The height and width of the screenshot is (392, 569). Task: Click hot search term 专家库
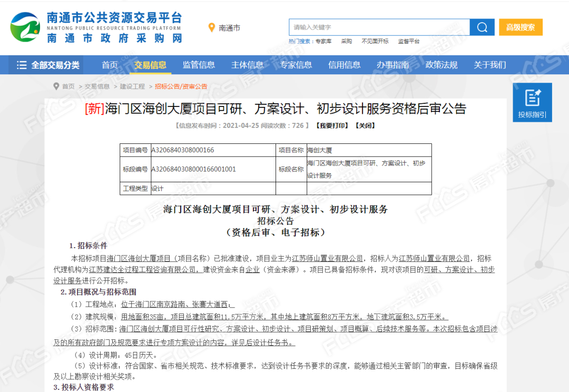[323, 42]
